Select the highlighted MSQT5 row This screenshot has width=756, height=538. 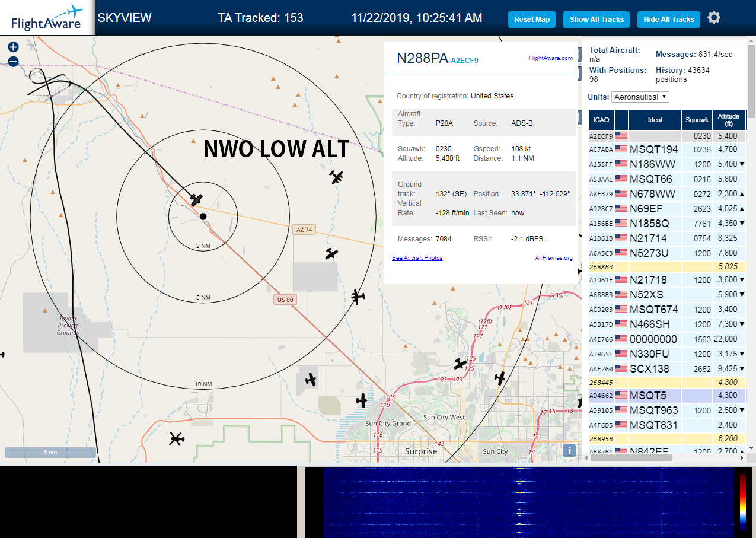(666, 395)
